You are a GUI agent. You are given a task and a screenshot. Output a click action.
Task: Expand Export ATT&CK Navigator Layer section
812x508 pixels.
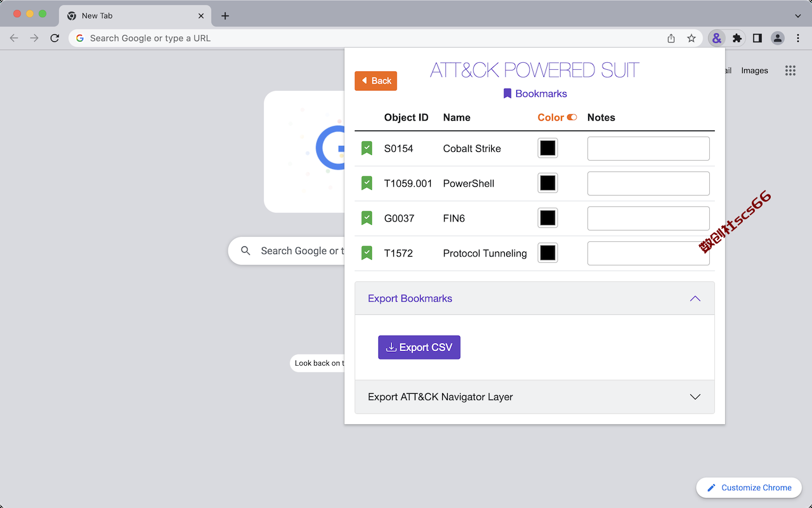pos(535,397)
